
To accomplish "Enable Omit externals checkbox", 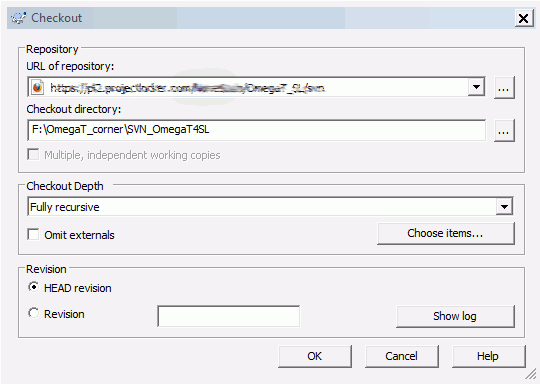I will (x=33, y=235).
